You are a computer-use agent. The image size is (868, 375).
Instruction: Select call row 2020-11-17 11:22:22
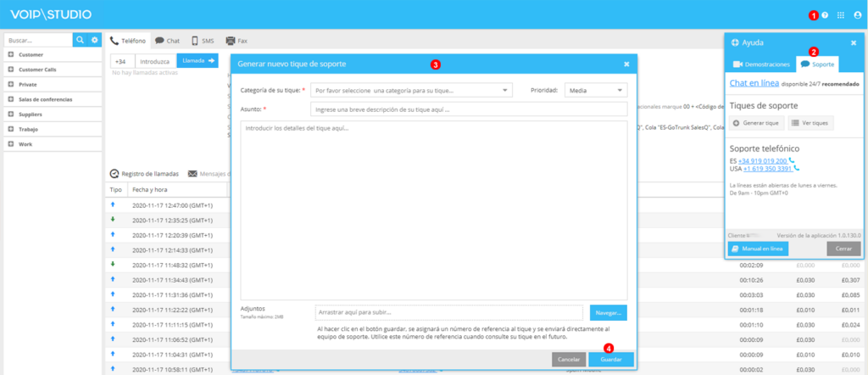[171, 310]
